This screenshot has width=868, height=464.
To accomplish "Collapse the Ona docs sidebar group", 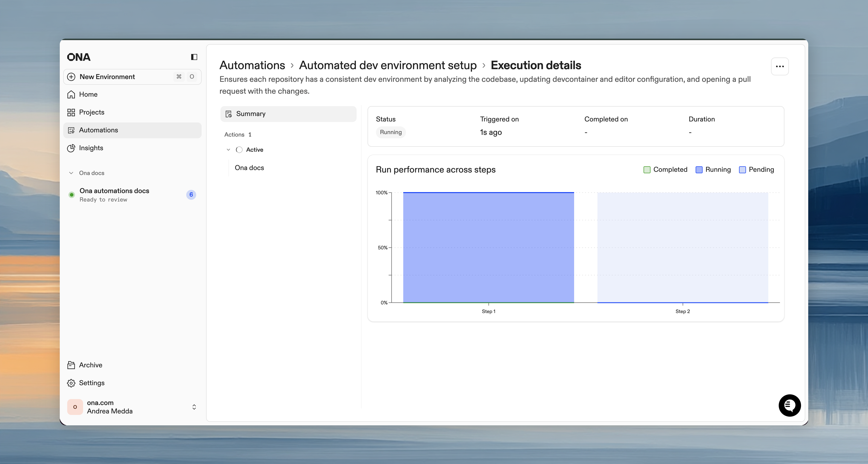I will (x=71, y=173).
